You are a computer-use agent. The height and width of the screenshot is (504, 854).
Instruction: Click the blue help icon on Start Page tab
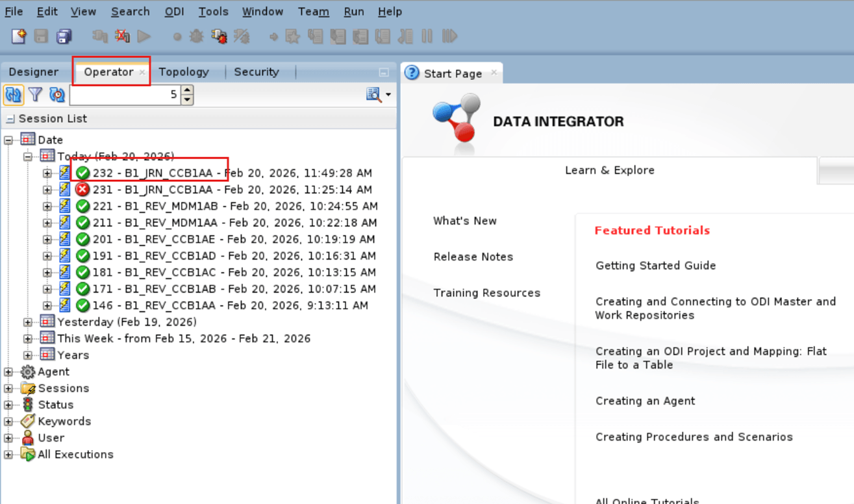pyautogui.click(x=412, y=73)
